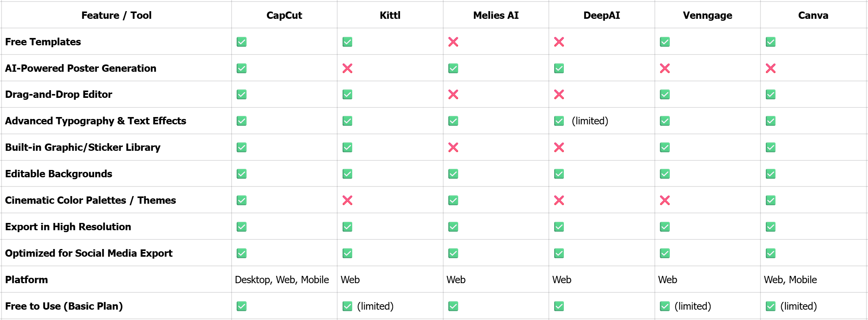The width and height of the screenshot is (868, 320).
Task: Click the Platform row label
Action: [27, 280]
